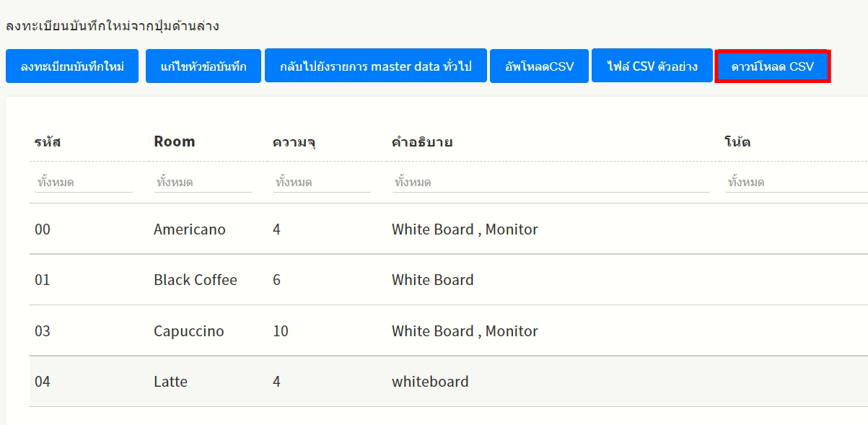
Task: Sort by the รหัส column header
Action: (48, 141)
